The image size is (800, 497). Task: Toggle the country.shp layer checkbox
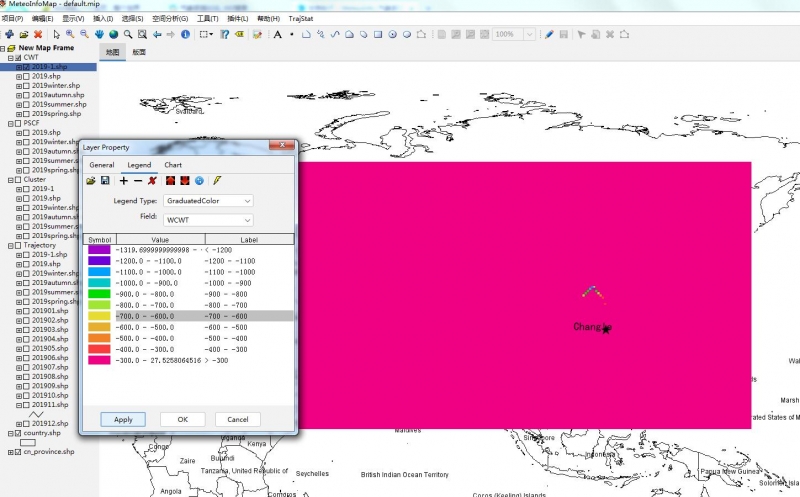18,434
